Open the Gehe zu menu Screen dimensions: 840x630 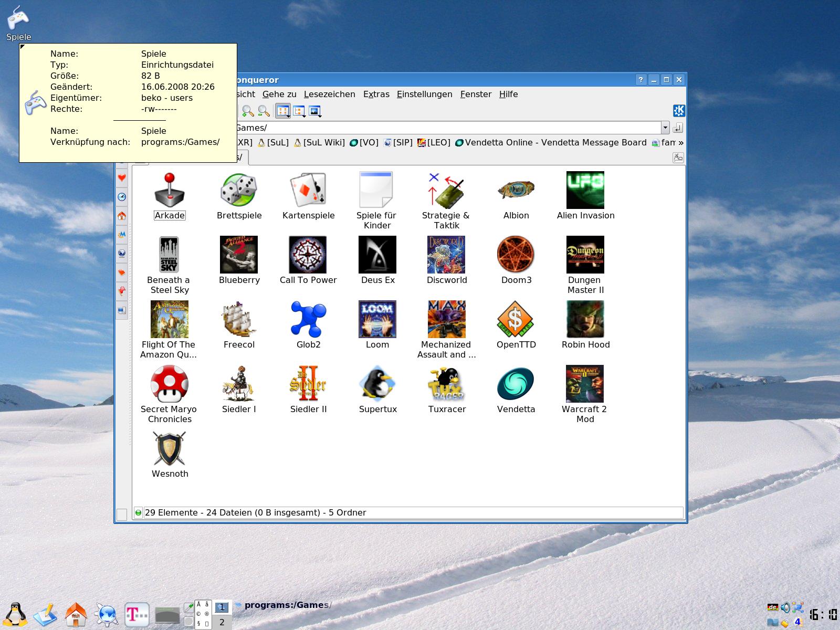[x=279, y=94]
